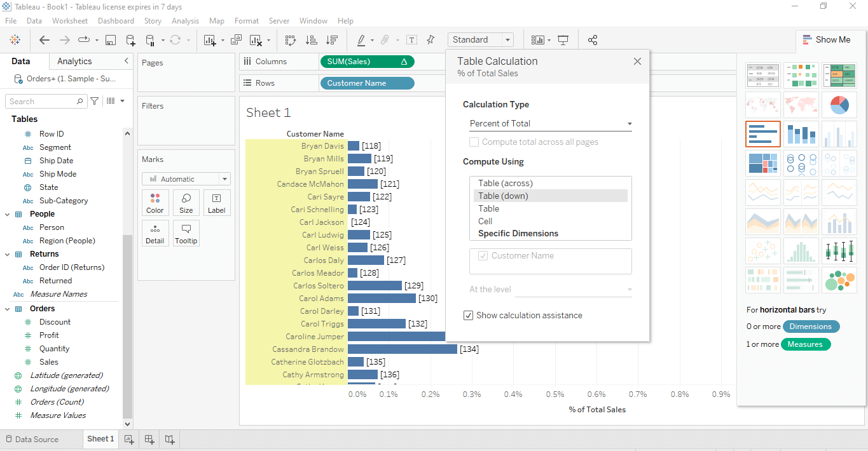
Task: Uncheck Show calculation assistance
Action: [468, 315]
